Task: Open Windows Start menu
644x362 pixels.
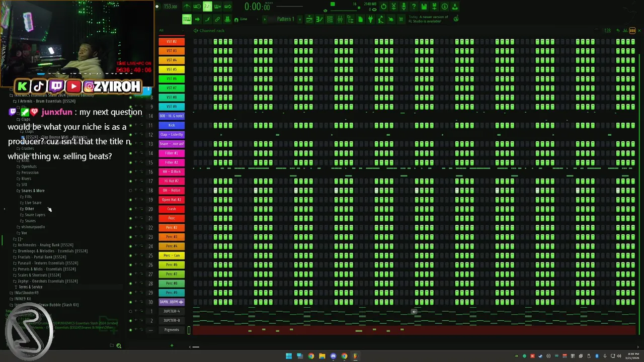Action: click(x=289, y=356)
